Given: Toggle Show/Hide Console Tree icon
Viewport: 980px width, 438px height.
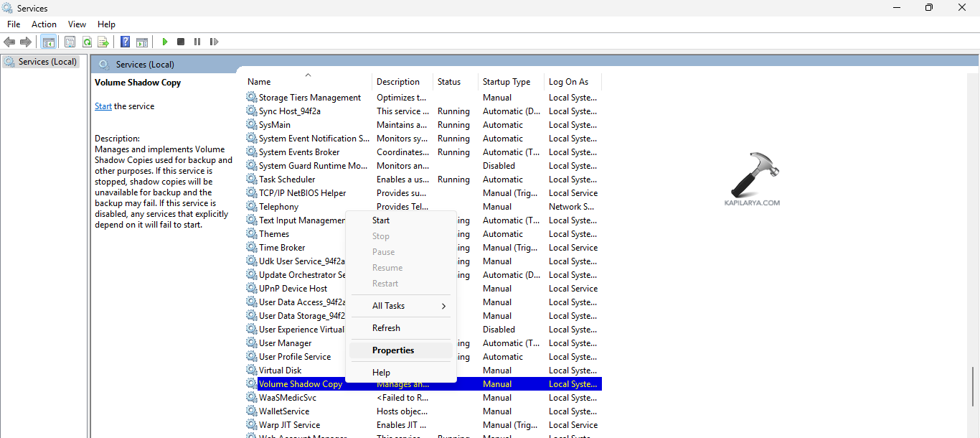Looking at the screenshot, I should point(48,42).
